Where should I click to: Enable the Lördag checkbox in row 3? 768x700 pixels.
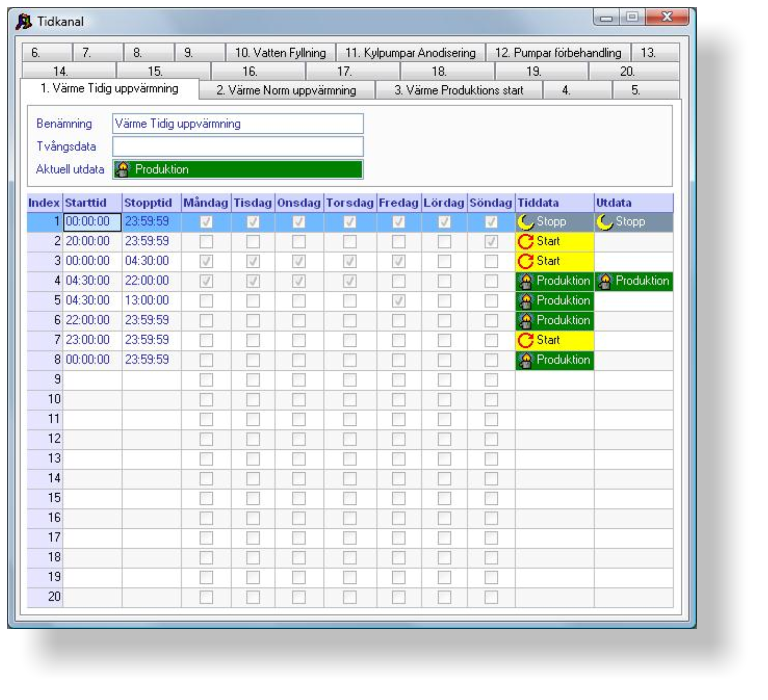[444, 261]
